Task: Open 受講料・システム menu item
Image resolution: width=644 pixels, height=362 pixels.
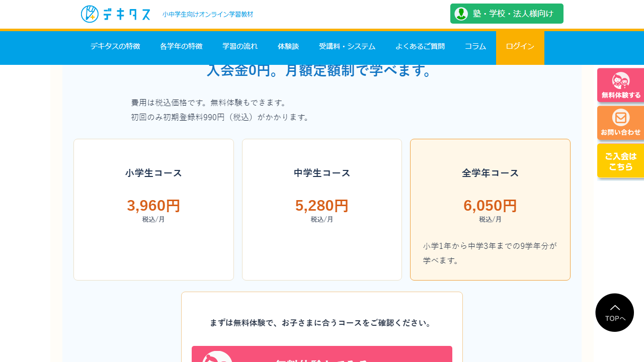Action: pyautogui.click(x=347, y=46)
